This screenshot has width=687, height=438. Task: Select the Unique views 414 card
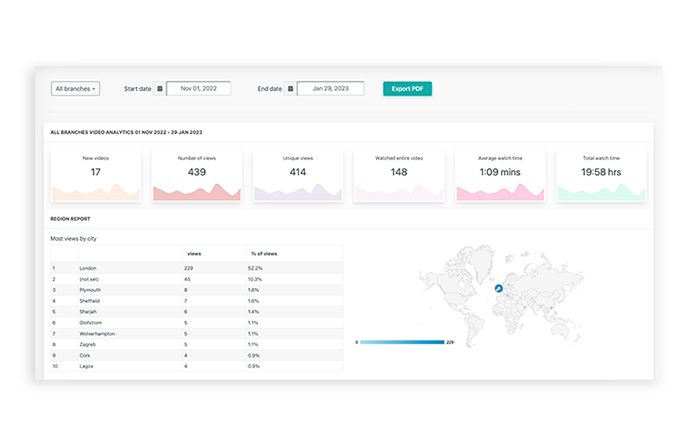298,175
